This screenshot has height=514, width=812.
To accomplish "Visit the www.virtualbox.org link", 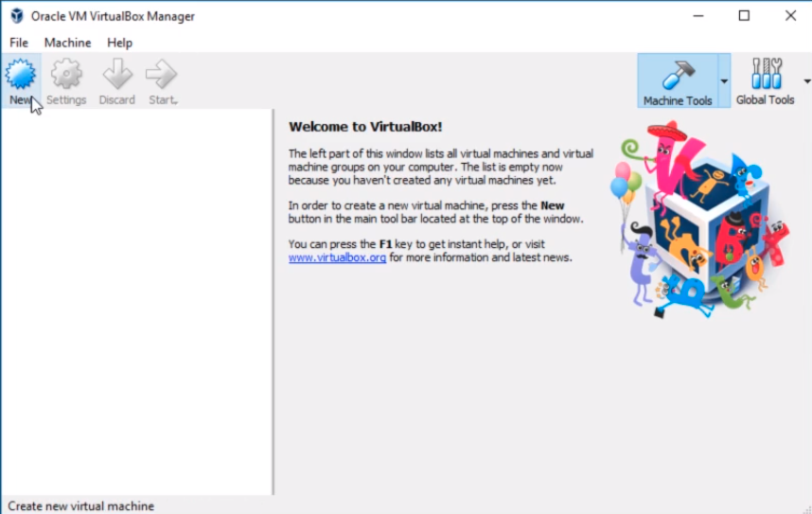I will coord(337,257).
